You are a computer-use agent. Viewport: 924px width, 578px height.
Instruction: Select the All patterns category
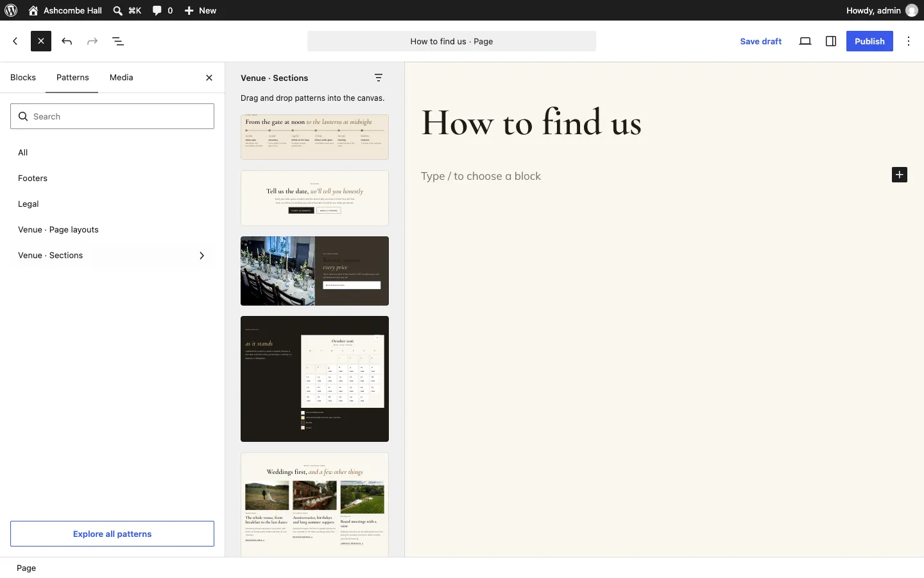112,153
